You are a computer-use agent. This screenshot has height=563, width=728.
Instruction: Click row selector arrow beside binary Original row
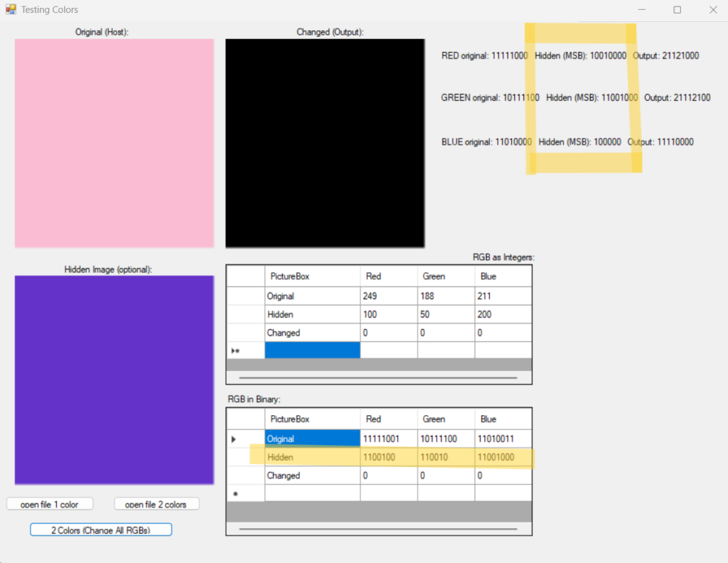235,439
